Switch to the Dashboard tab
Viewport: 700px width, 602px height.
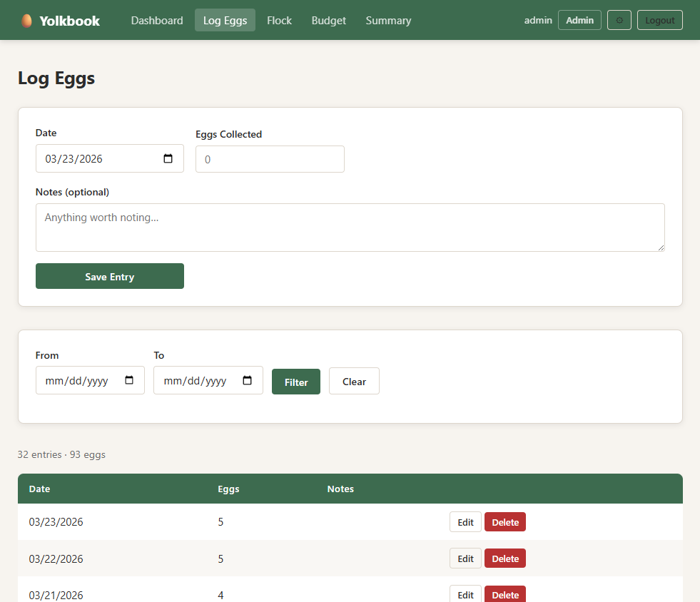coord(156,20)
